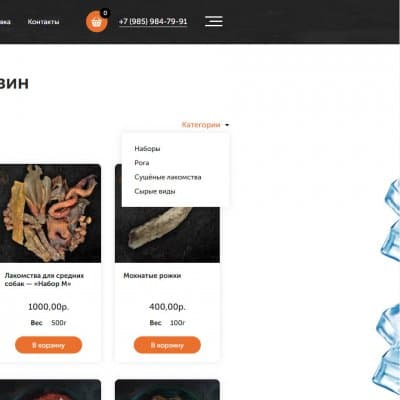Add Мохнатые рожки to cart button
Viewport: 400px width, 400px height.
point(167,345)
